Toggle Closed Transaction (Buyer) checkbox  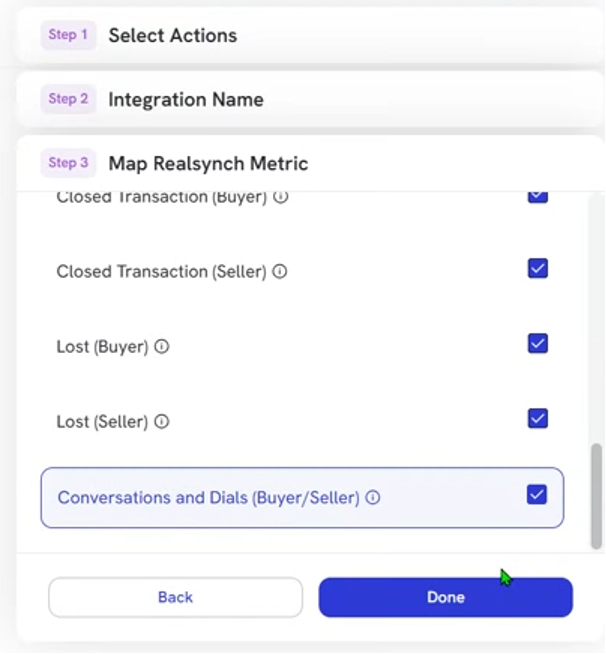click(538, 197)
